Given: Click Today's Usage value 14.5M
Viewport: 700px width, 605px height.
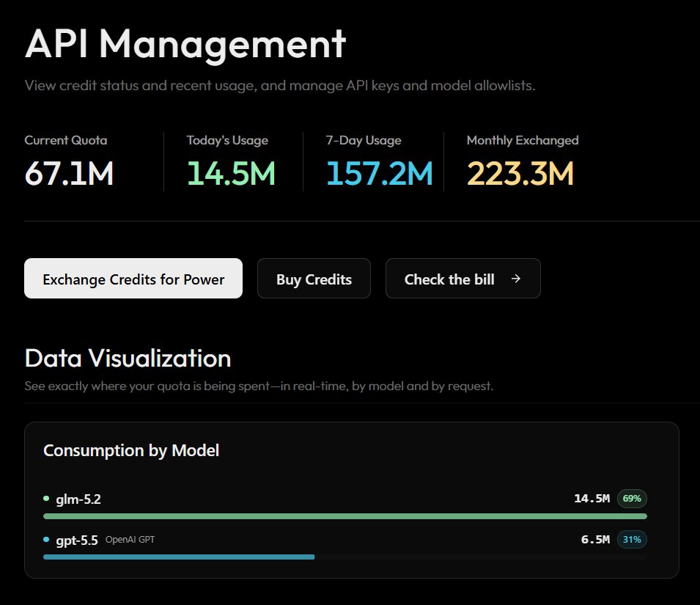Looking at the screenshot, I should pos(231,173).
